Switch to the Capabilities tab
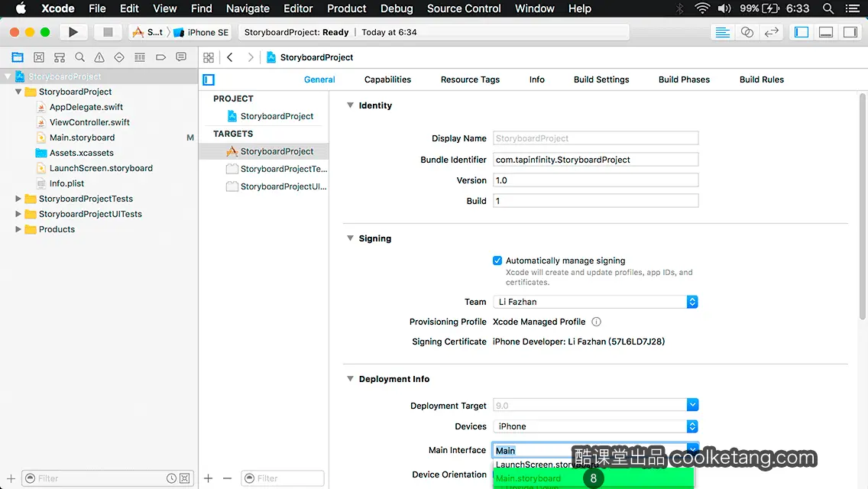868x489 pixels. point(387,79)
